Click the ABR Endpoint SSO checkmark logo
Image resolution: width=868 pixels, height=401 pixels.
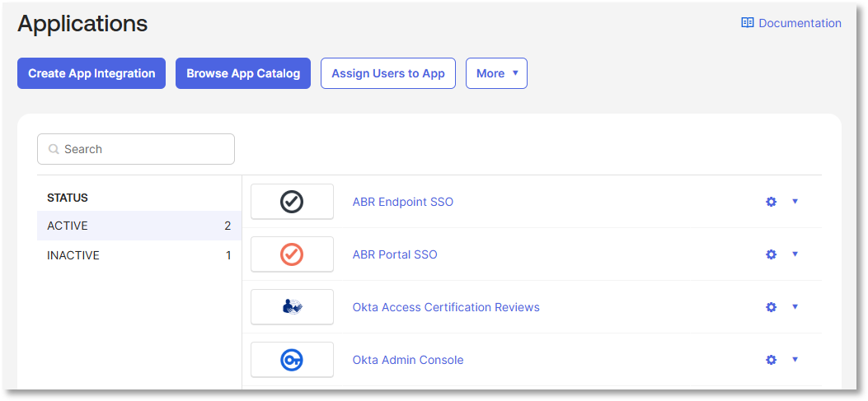(292, 202)
